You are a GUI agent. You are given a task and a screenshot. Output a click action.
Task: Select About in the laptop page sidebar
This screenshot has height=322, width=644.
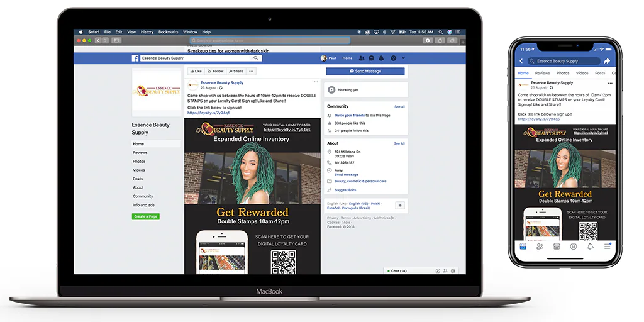(x=138, y=187)
